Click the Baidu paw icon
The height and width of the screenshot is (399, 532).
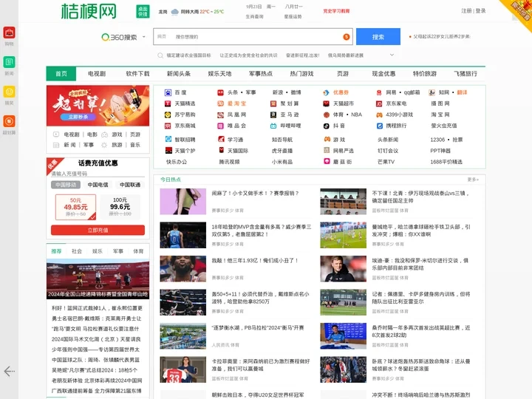(168, 92)
